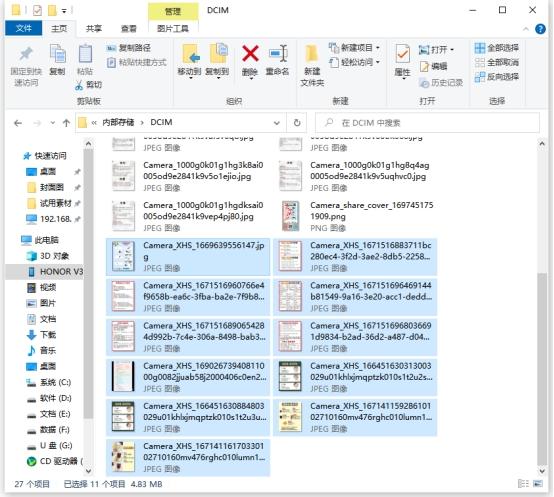This screenshot has width=554, height=497.
Task: Click the search DCIM input box
Action: tap(428, 123)
